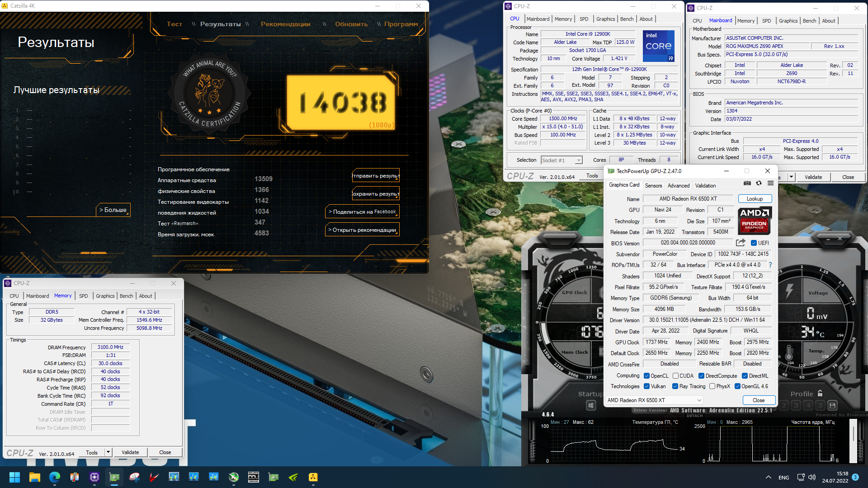This screenshot has height=488, width=868.
Task: Open the GPU-Z hamburger menu
Action: click(770, 183)
